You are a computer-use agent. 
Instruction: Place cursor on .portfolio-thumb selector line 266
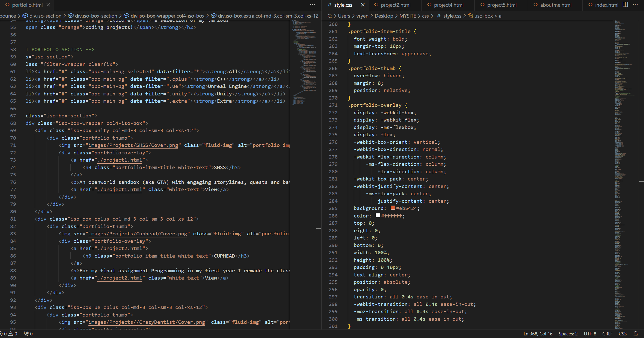click(x=372, y=69)
